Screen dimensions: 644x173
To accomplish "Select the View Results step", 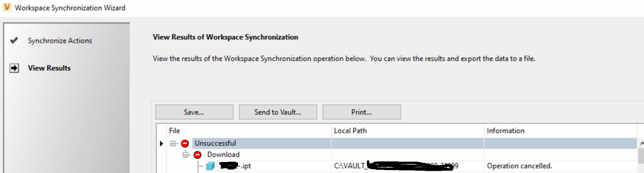I will 49,68.
